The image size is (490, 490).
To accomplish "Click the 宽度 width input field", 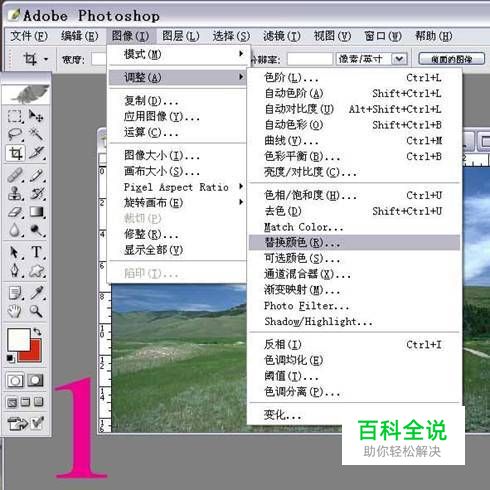I will [x=99, y=59].
